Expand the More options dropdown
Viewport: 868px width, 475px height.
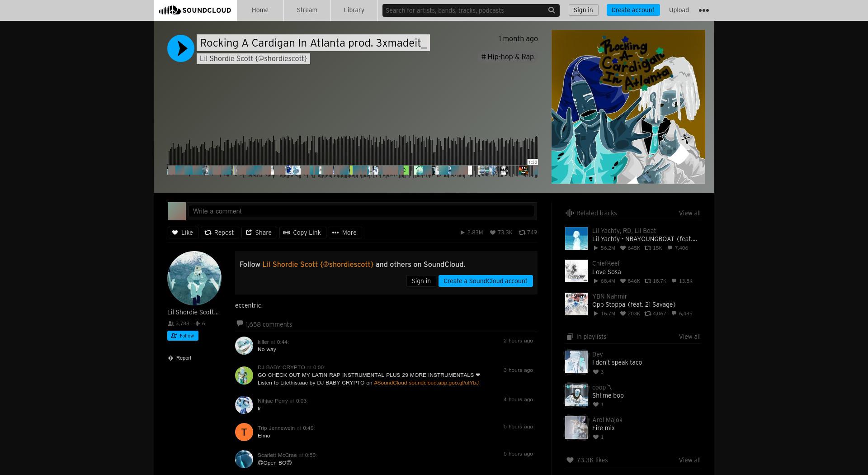pyautogui.click(x=345, y=233)
